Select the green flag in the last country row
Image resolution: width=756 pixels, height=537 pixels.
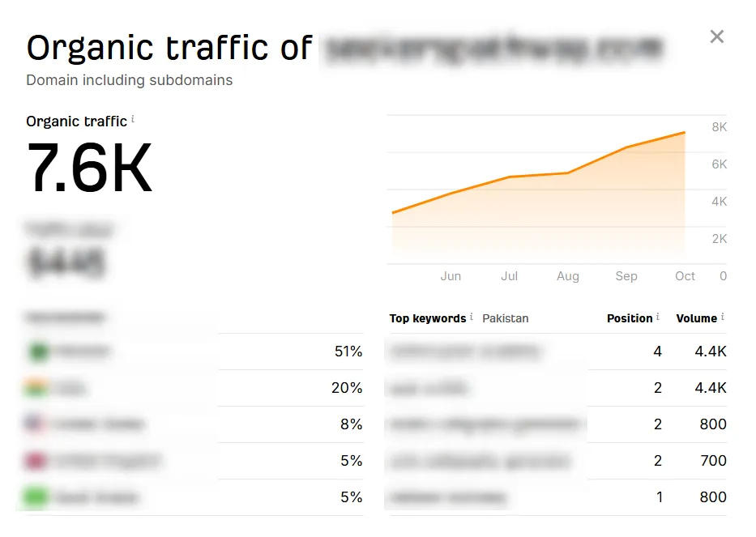coord(36,497)
